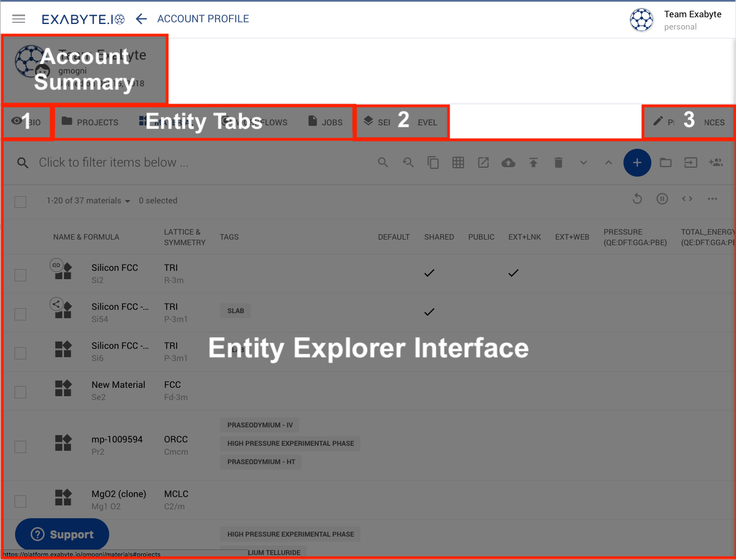The height and width of the screenshot is (560, 736).
Task: Click the delete (trash) icon
Action: pos(558,162)
